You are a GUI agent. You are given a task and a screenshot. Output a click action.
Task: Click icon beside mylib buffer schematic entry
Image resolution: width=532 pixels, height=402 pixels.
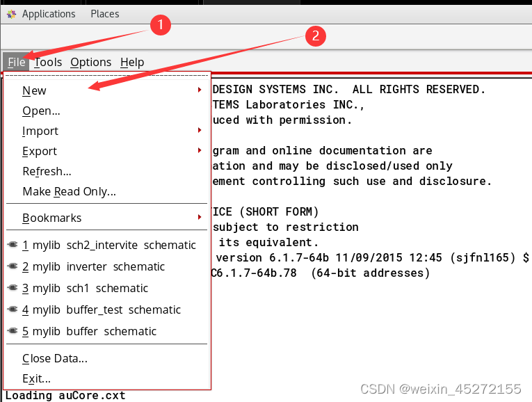pos(13,332)
